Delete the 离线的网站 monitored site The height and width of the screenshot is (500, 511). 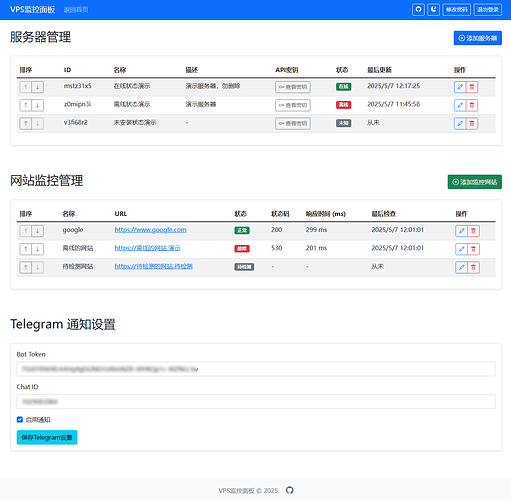tap(473, 249)
